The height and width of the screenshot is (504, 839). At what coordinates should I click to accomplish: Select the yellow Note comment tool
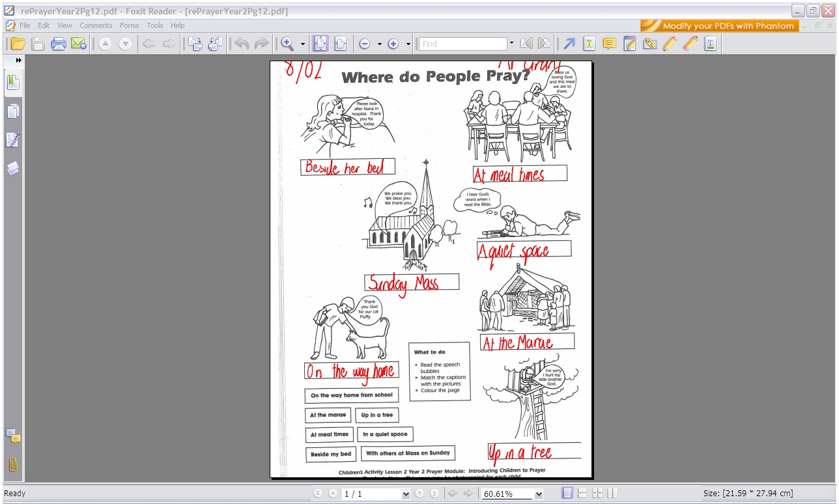pos(609,44)
